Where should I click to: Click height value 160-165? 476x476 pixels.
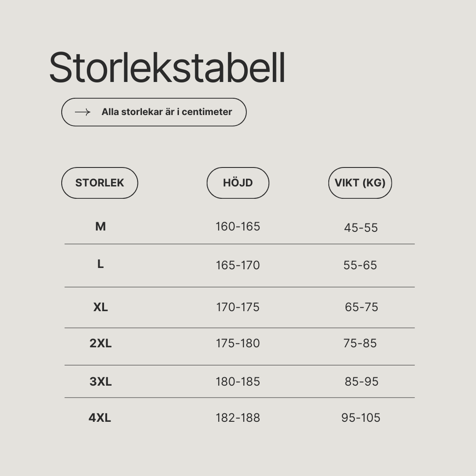(x=238, y=227)
